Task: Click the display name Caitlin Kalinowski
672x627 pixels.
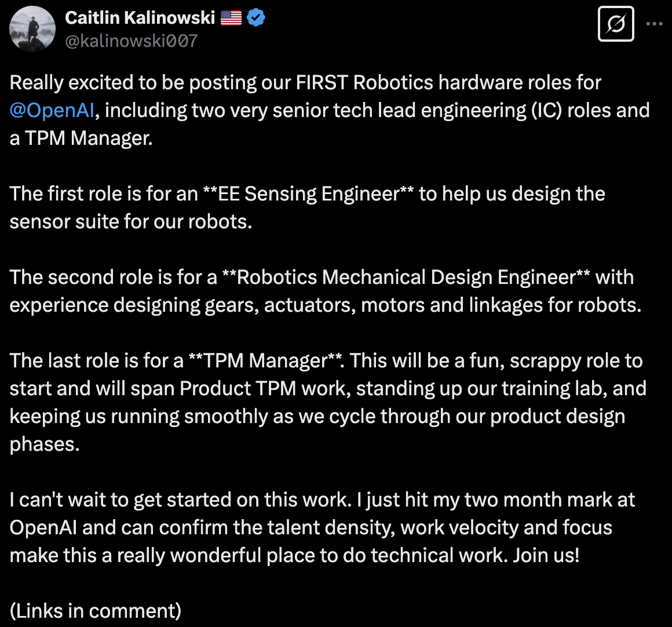Action: click(140, 18)
